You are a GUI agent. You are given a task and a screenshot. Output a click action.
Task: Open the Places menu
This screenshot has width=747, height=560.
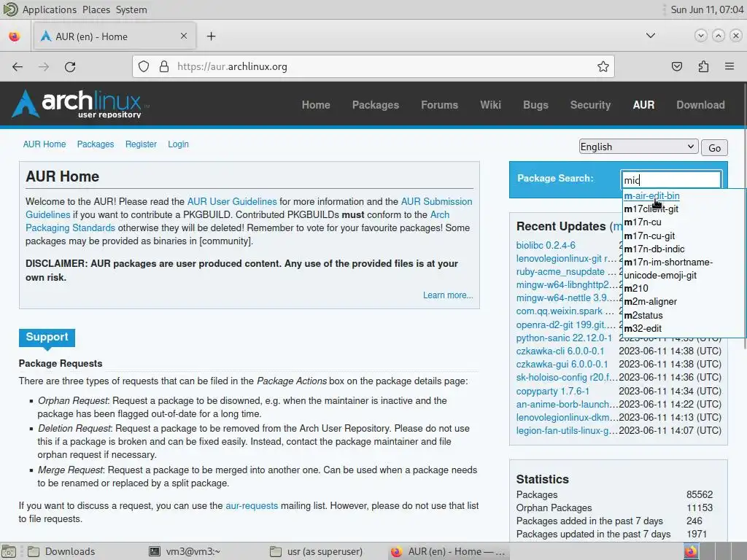[x=96, y=9]
